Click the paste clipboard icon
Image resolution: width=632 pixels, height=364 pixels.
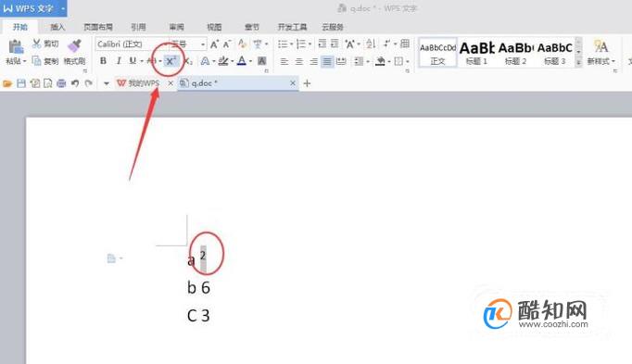click(x=16, y=46)
